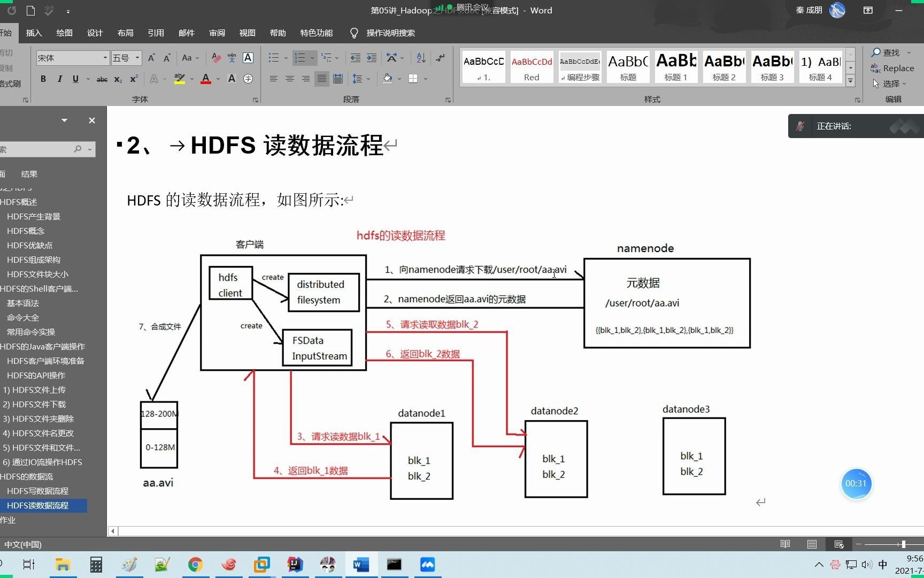The width and height of the screenshot is (924, 578).
Task: Align text center in the paragraph group
Action: (289, 79)
